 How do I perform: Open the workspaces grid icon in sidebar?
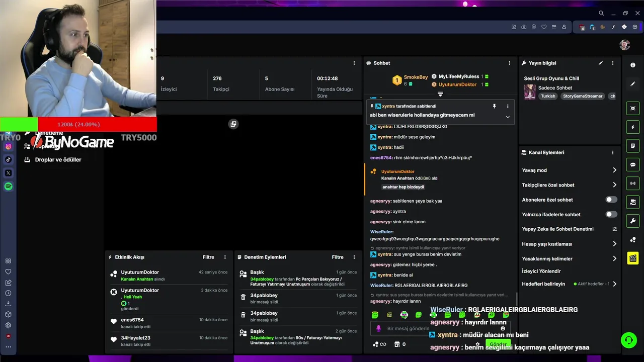click(8, 261)
